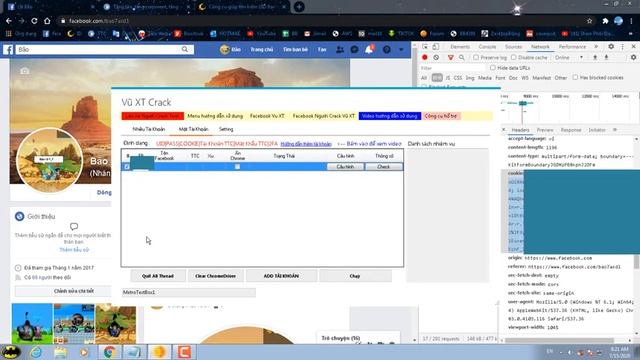Bookmark this page with star icon
The image size is (640, 360).
coord(589,21)
